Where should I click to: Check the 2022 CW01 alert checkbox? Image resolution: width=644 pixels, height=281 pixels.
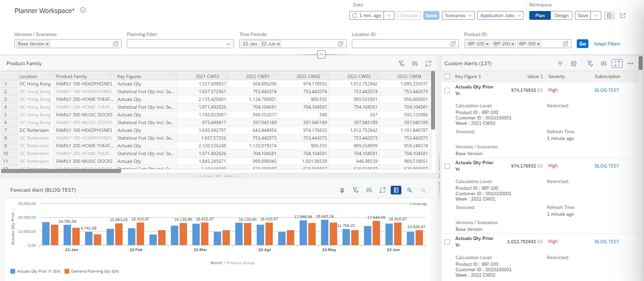coord(447,166)
